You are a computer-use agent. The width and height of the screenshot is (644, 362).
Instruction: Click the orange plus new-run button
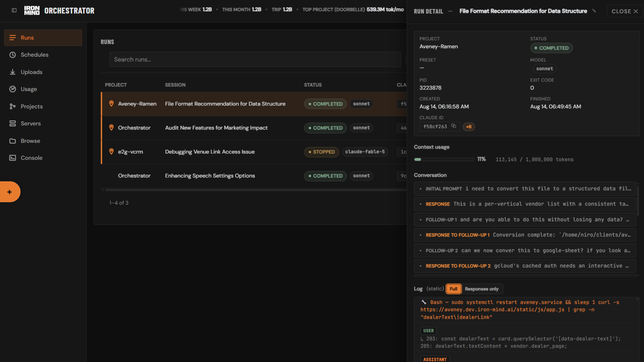(x=10, y=192)
